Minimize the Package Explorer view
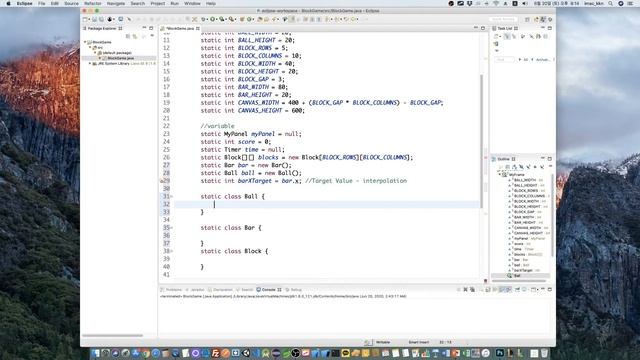Viewport: 640px width, 360px height. coord(144,28)
